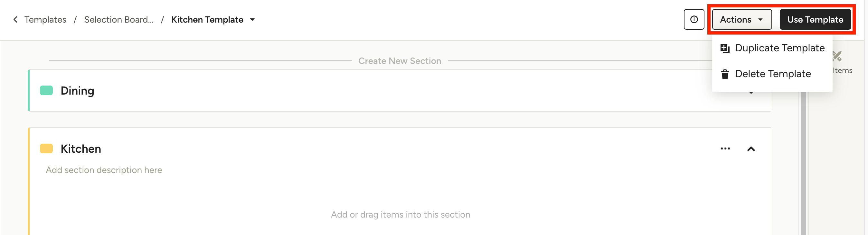Click the back arrow beside Templates
The width and height of the screenshot is (868, 235).
click(15, 20)
